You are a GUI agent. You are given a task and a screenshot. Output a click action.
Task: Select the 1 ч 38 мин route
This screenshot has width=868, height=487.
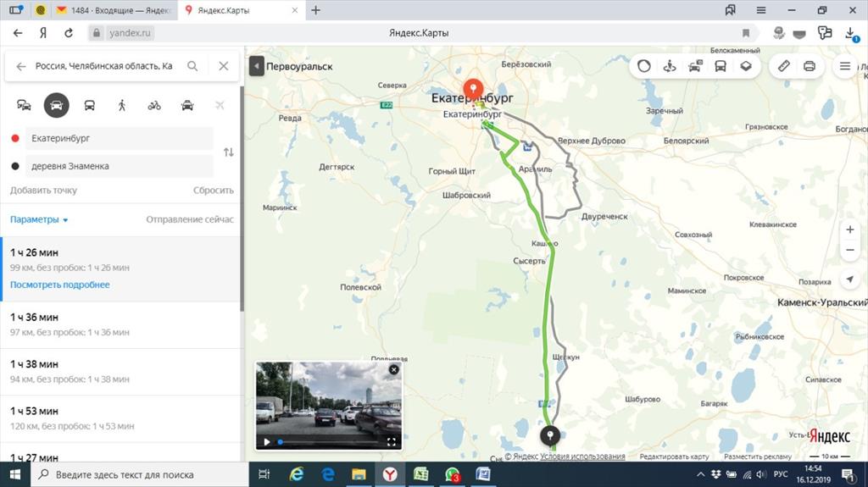120,372
